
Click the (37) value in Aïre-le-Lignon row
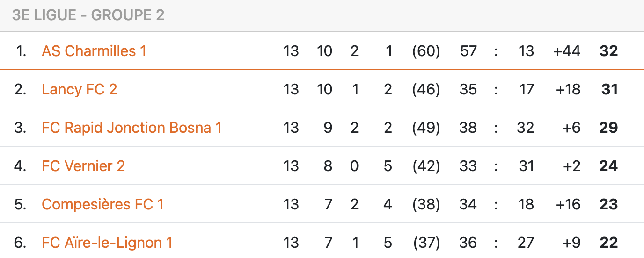426,243
